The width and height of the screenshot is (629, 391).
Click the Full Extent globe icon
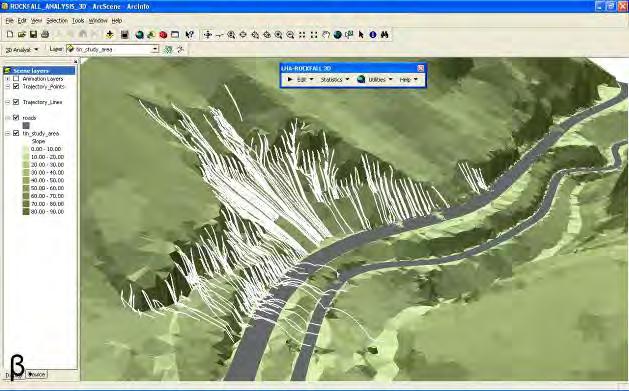tap(337, 35)
